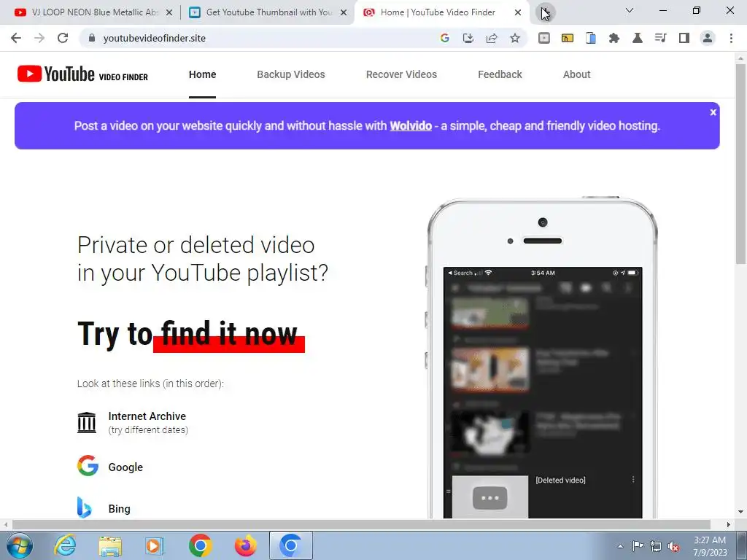
Task: Click the network tray icon
Action: [x=656, y=546]
